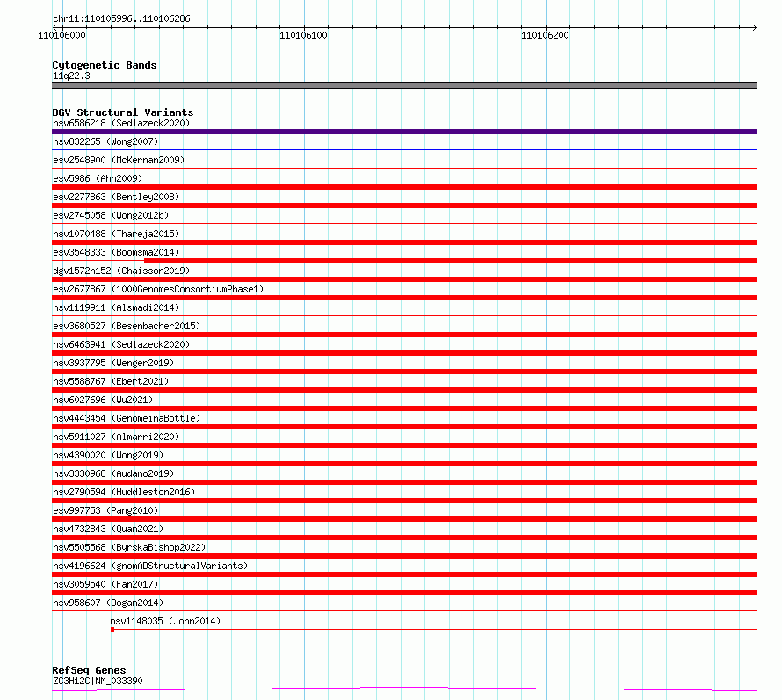The width and height of the screenshot is (782, 700).
Task: Select nsv3059540 (Fan2017) variant
Action: [105, 584]
